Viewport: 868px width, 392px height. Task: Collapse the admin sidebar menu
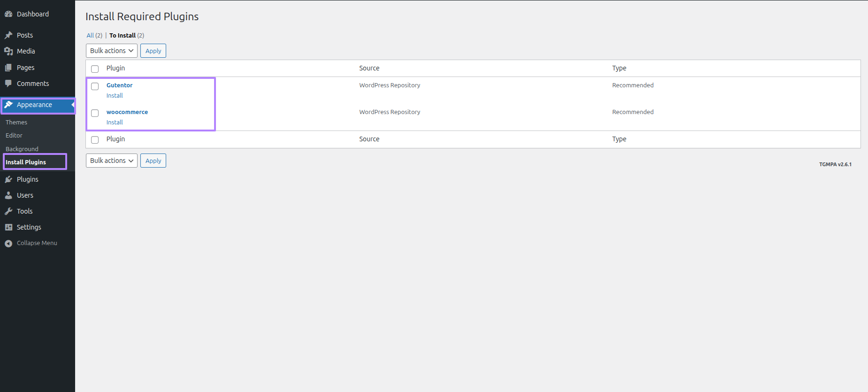click(x=31, y=243)
